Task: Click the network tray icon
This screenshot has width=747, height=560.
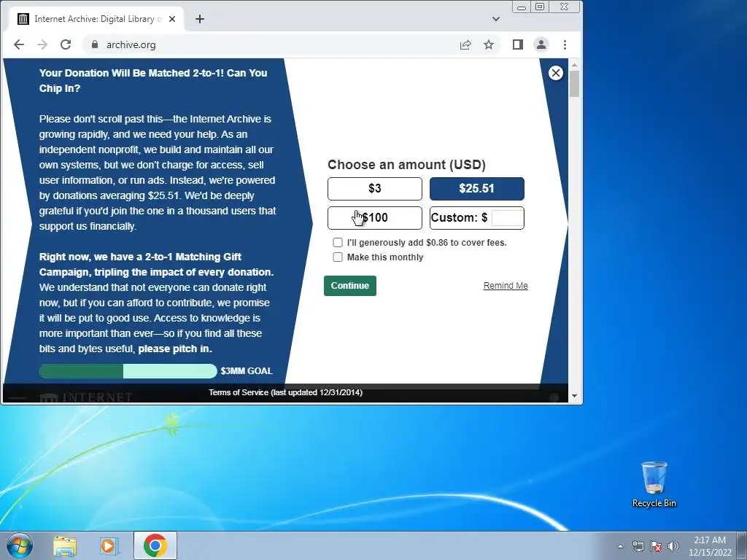Action: (638, 546)
